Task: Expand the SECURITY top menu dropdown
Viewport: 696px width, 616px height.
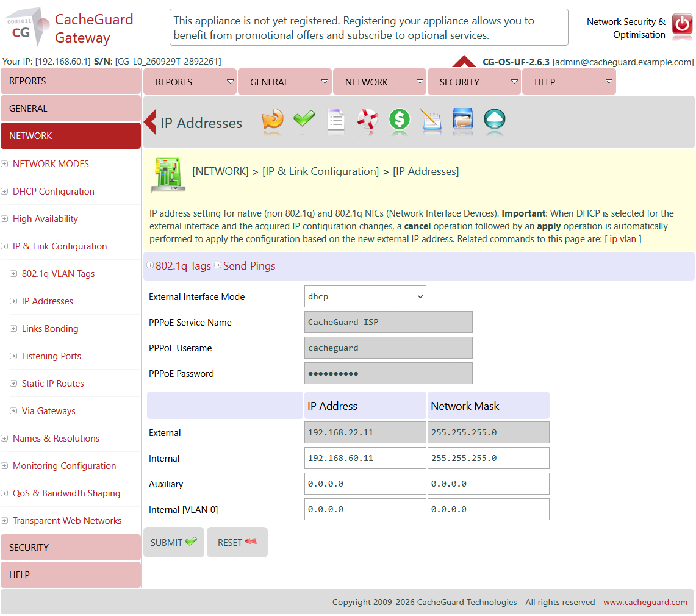Action: pyautogui.click(x=514, y=82)
